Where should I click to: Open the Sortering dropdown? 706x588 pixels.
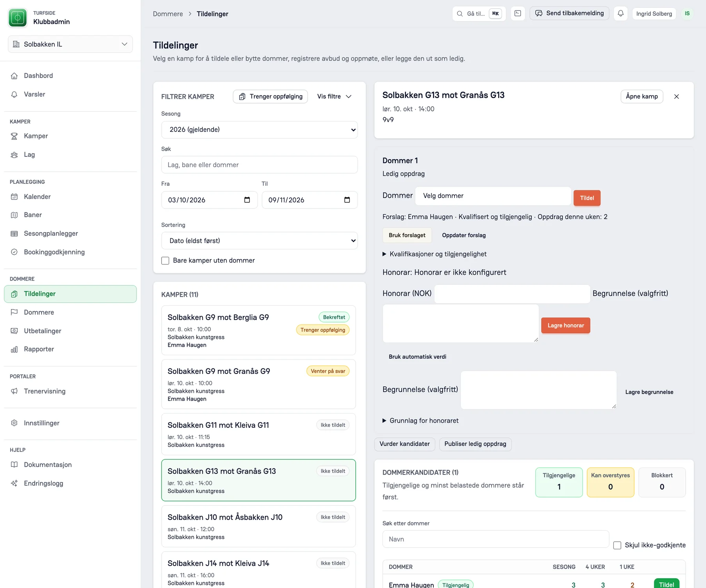coord(259,241)
